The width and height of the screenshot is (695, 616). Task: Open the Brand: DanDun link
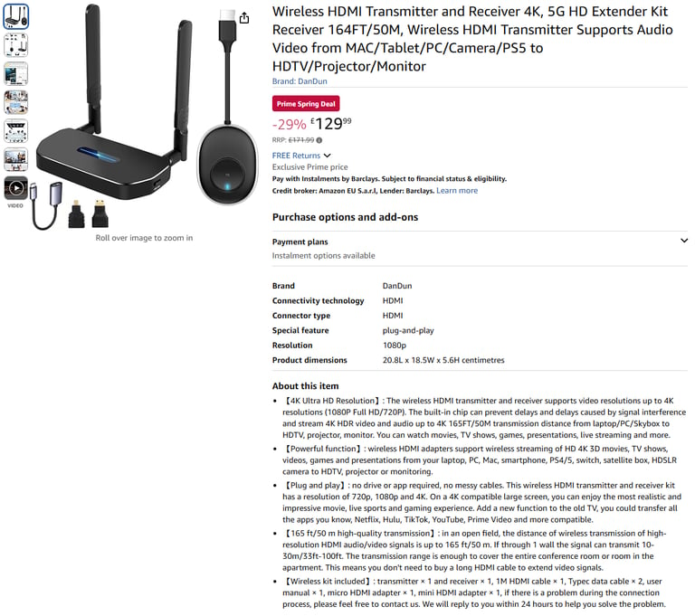(300, 81)
